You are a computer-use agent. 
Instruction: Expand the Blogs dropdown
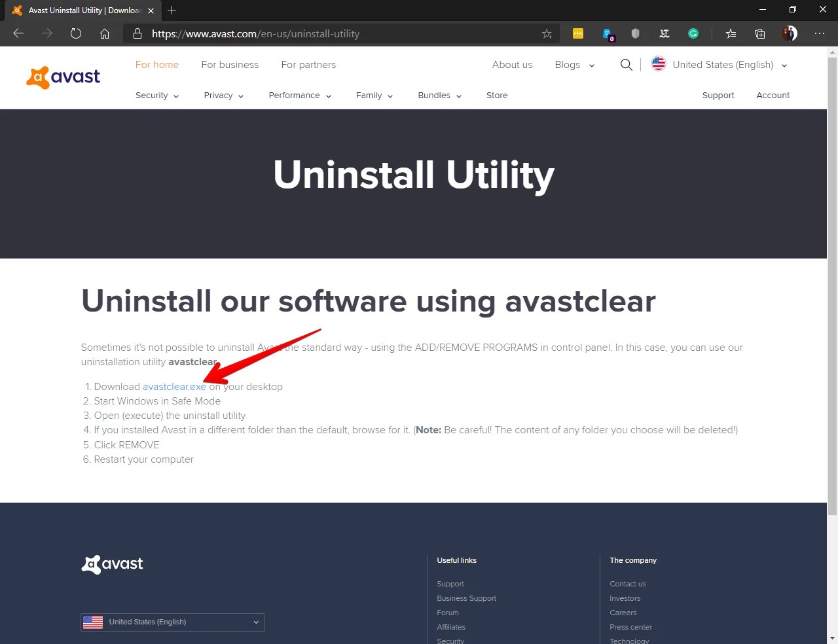(x=575, y=65)
